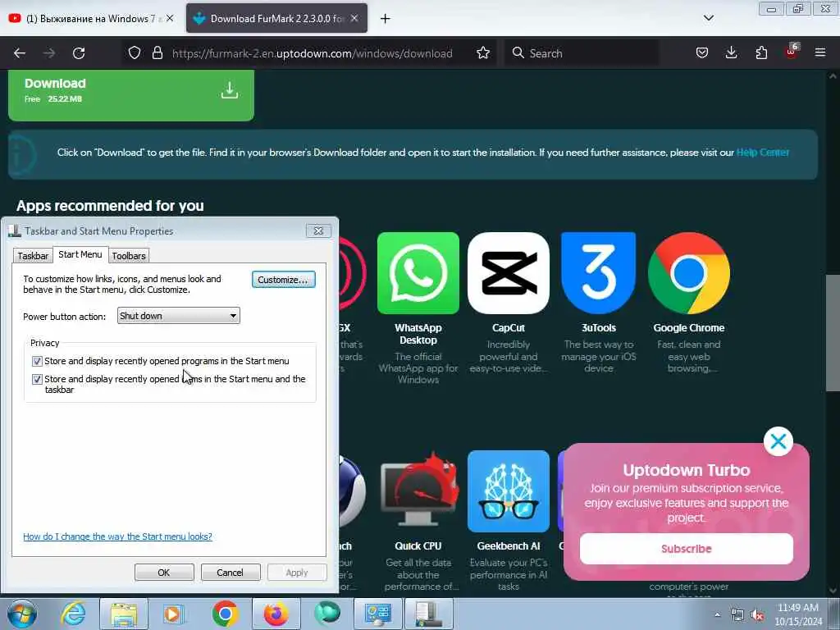Bookmark page with the star icon

click(x=483, y=52)
